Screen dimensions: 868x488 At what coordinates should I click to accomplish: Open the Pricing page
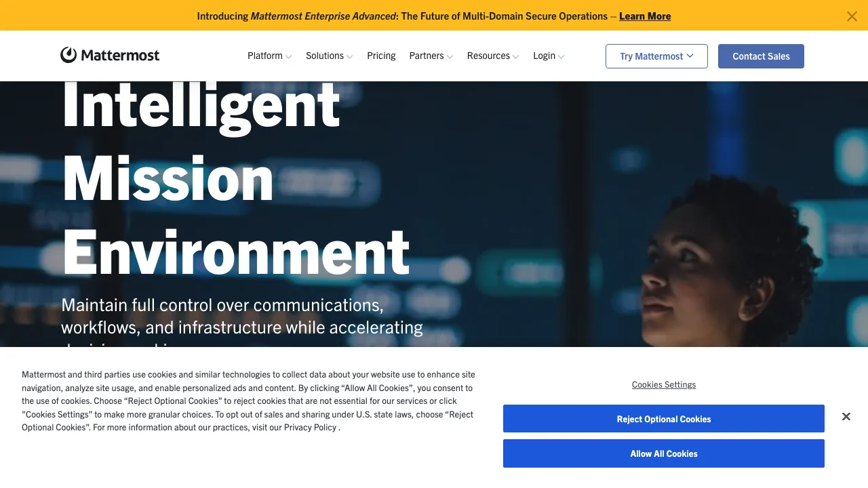(x=381, y=56)
